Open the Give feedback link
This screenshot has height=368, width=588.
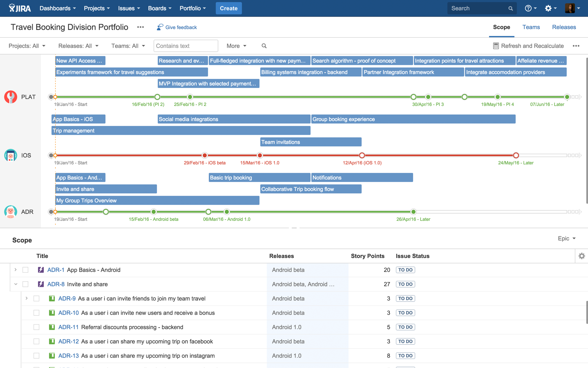point(181,27)
